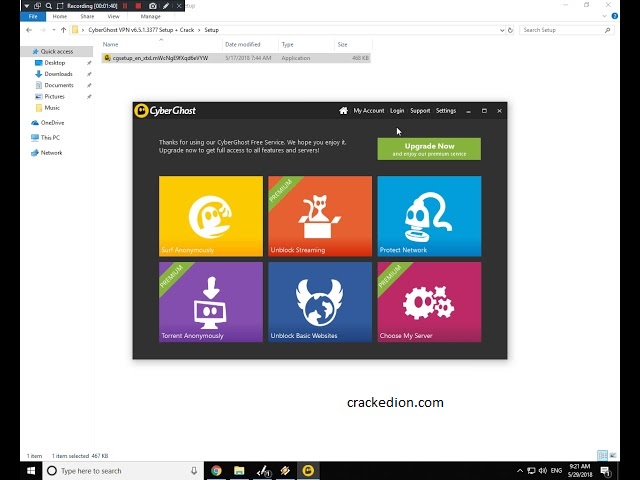Open the Choose My Server tile
The image size is (640, 480).
(429, 302)
